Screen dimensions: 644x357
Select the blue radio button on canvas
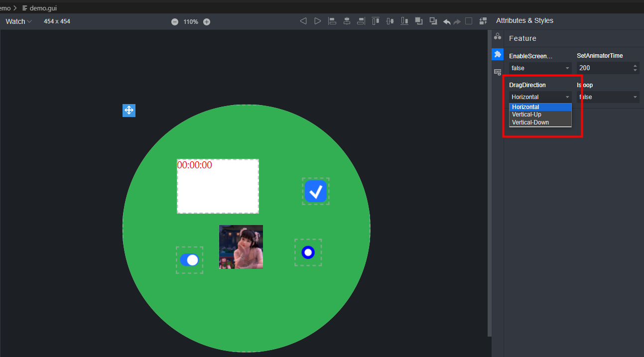(308, 252)
